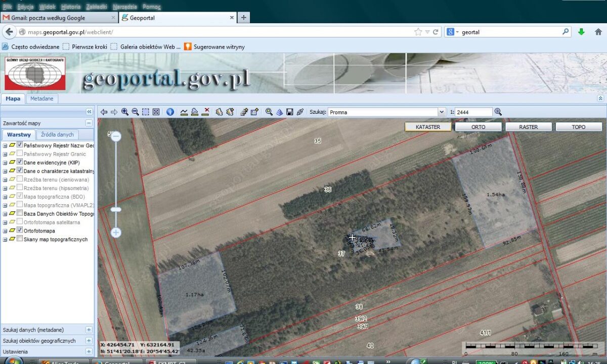Activate the blue info identify tool
Viewport: 607px width, 364px height.
coord(170,112)
